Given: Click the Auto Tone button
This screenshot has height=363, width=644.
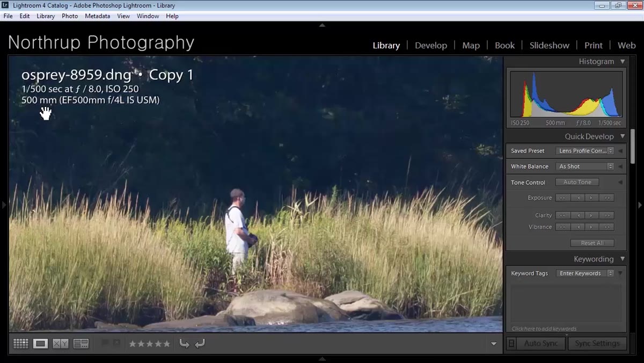Looking at the screenshot, I should (x=577, y=182).
